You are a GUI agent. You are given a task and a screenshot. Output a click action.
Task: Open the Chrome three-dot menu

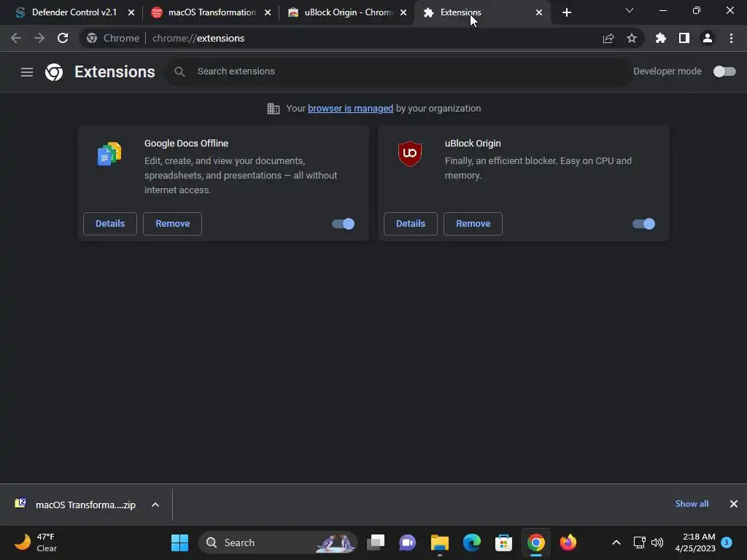point(731,38)
